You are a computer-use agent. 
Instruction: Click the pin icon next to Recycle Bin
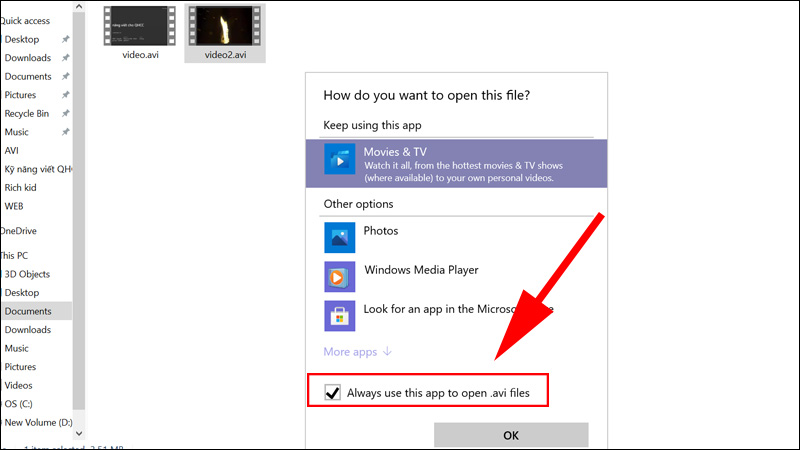[x=65, y=113]
